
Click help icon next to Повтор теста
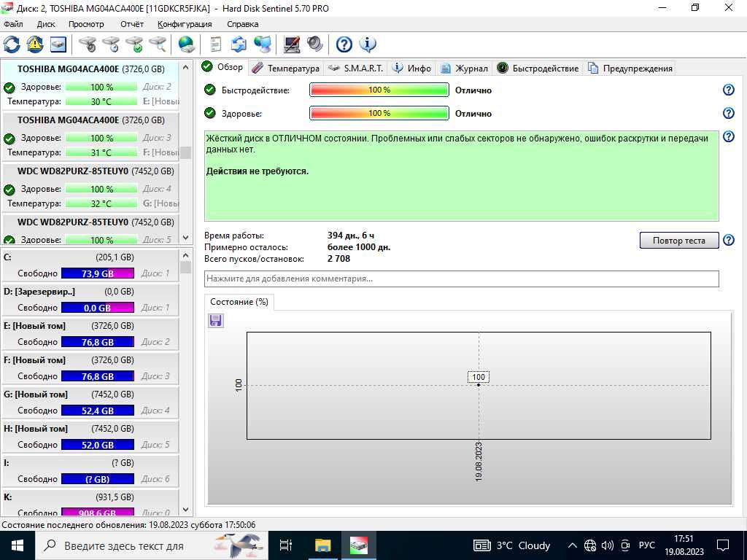pyautogui.click(x=729, y=239)
